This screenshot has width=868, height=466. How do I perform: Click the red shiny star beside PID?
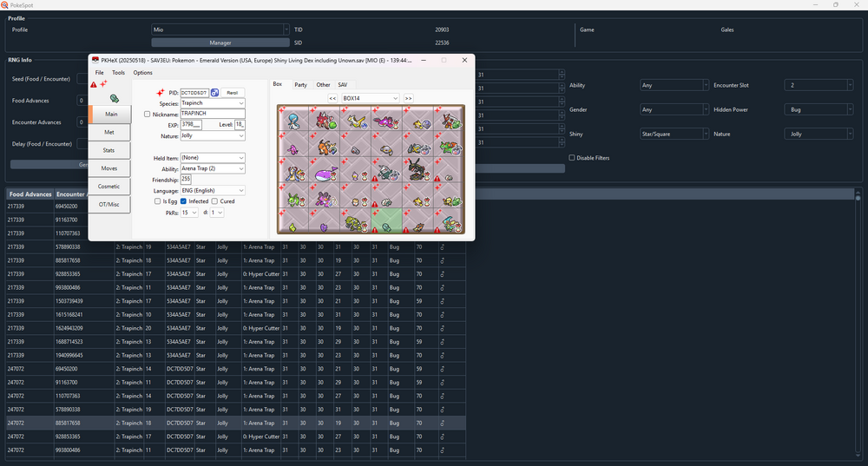[x=161, y=92]
